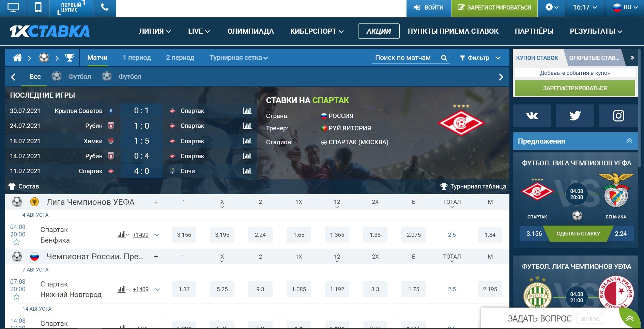Open stats for Спартак vs Сочи match
The width and height of the screenshot is (644, 329).
(247, 171)
